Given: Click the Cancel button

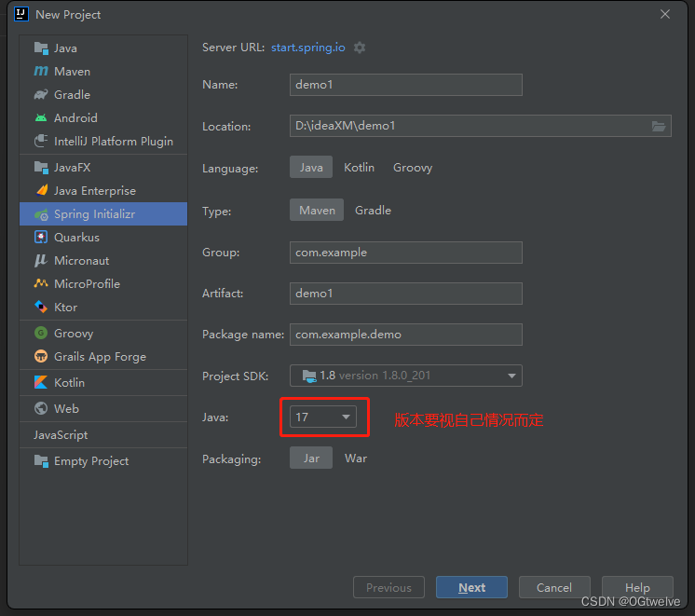Looking at the screenshot, I should point(554,587).
